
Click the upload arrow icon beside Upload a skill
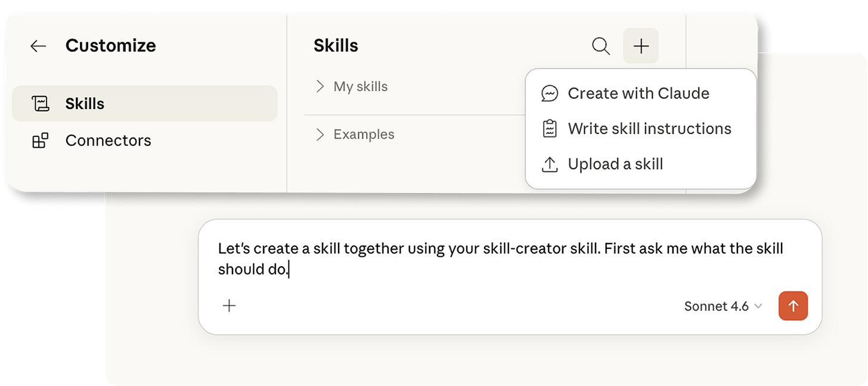point(549,164)
